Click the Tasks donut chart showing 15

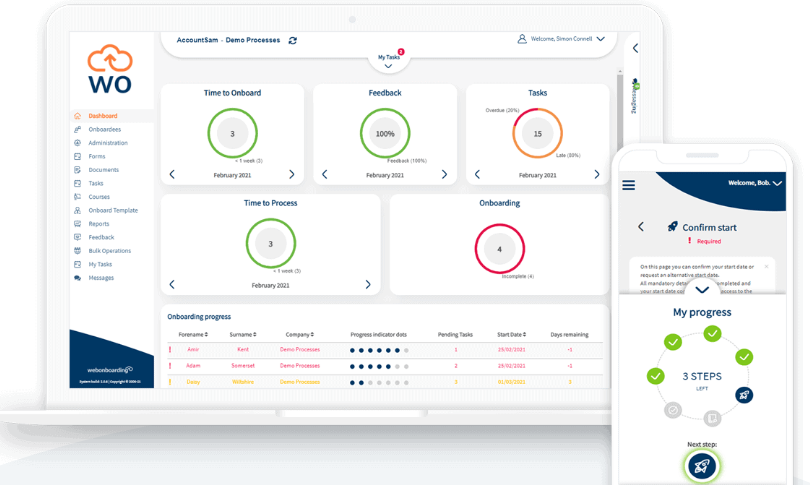(537, 133)
